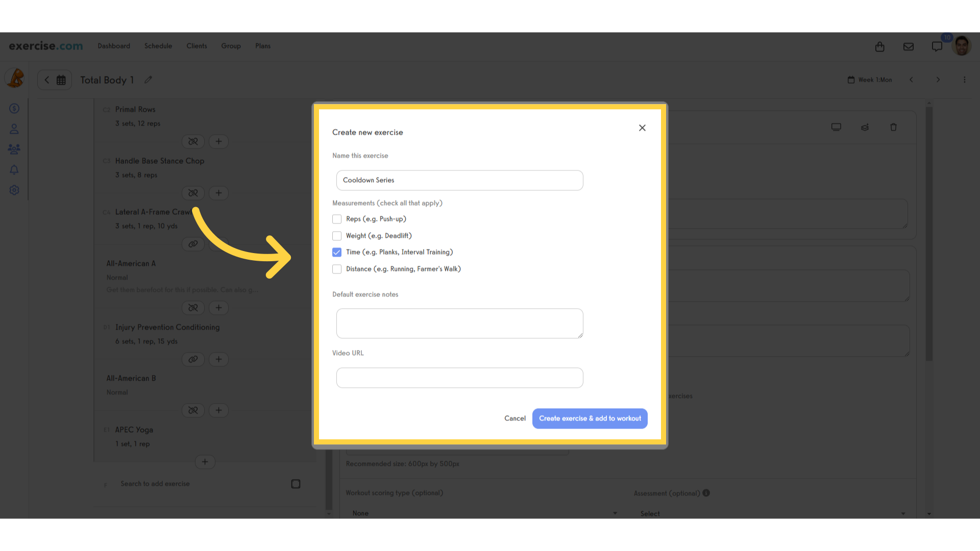Click the layers stack icon in panel

865,127
